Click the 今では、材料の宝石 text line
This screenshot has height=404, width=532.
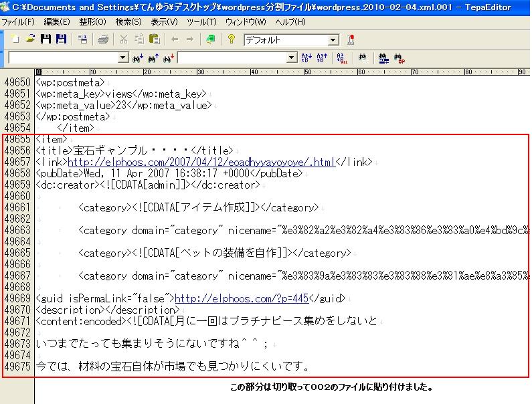(x=173, y=367)
